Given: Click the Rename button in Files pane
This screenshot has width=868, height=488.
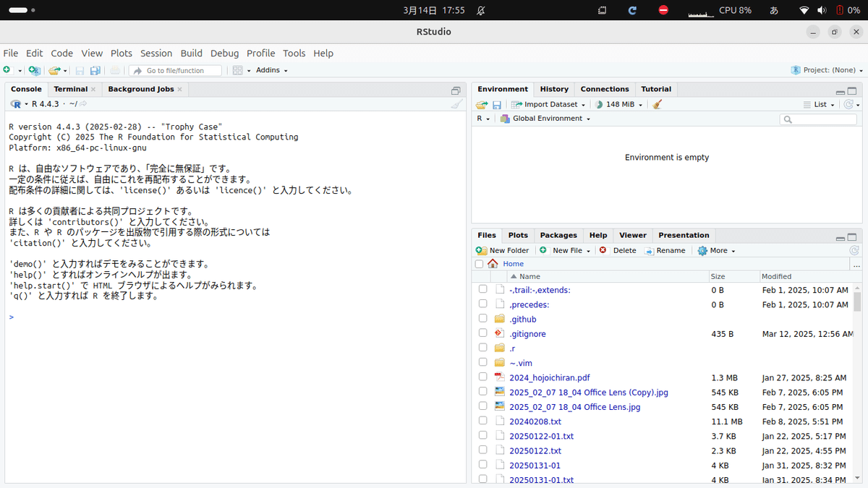Looking at the screenshot, I should pos(663,249).
